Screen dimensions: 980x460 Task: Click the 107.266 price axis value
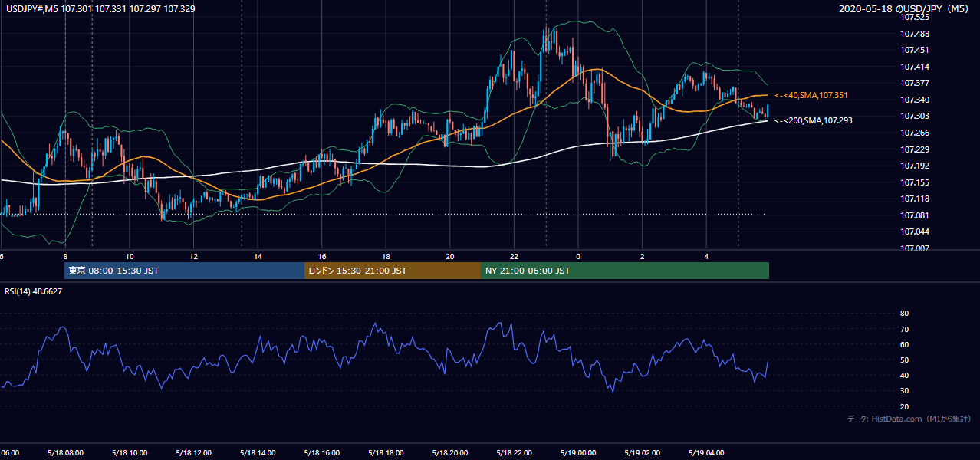916,133
